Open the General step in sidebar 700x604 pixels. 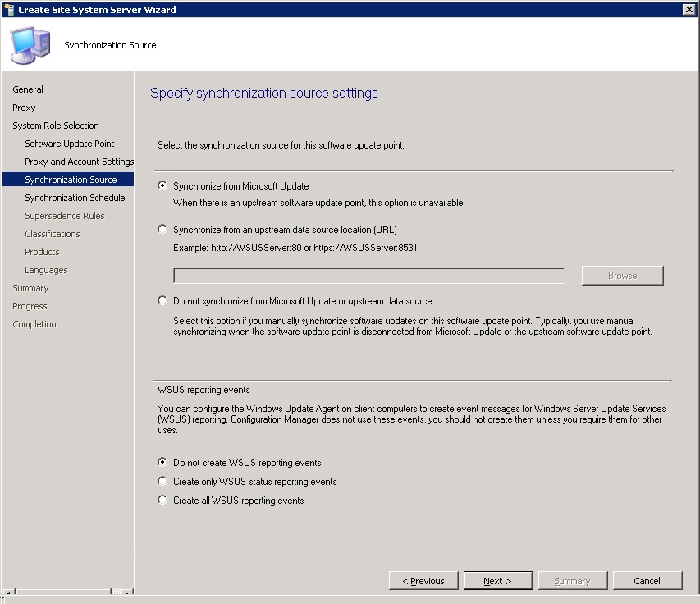click(28, 89)
